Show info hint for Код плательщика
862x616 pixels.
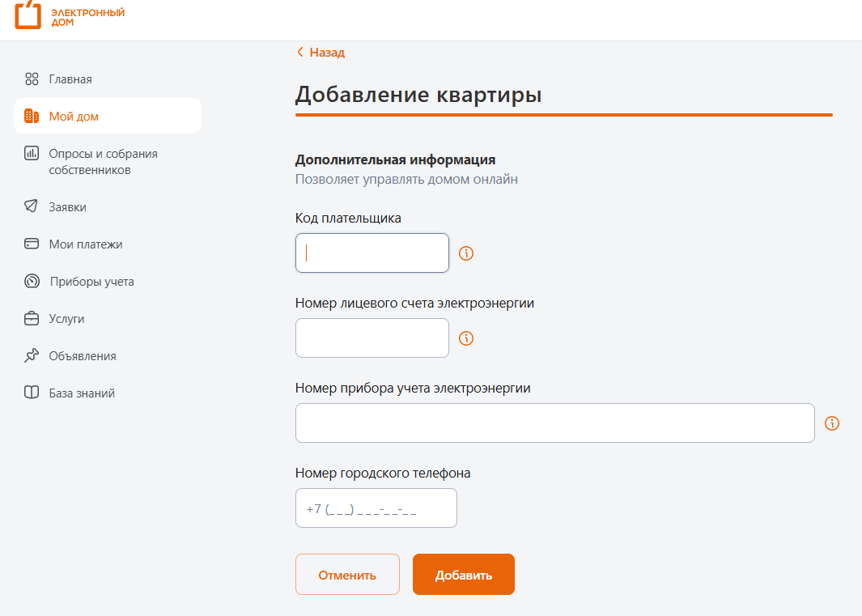tap(466, 253)
